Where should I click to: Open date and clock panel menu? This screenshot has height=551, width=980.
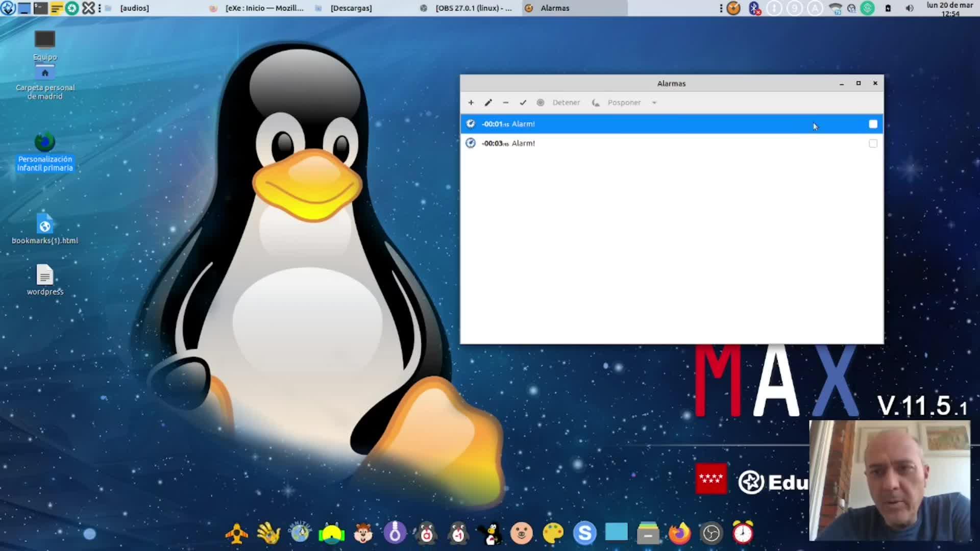tap(949, 9)
